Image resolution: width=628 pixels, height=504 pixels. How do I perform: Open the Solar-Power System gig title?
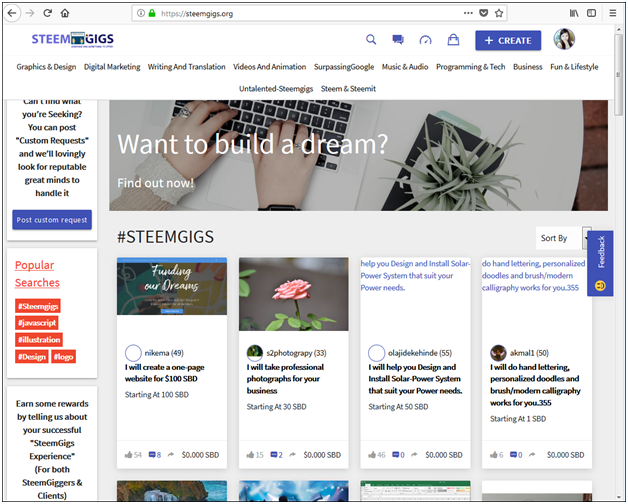pyautogui.click(x=415, y=379)
